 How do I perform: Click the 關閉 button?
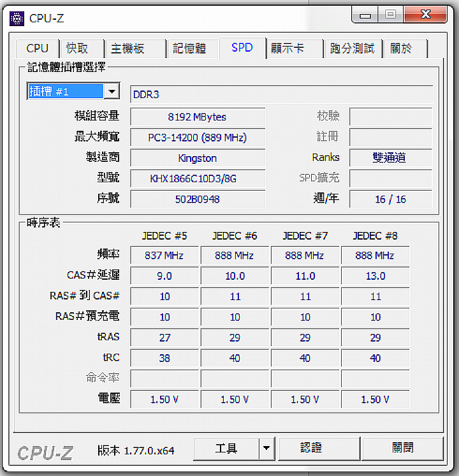pos(403,449)
